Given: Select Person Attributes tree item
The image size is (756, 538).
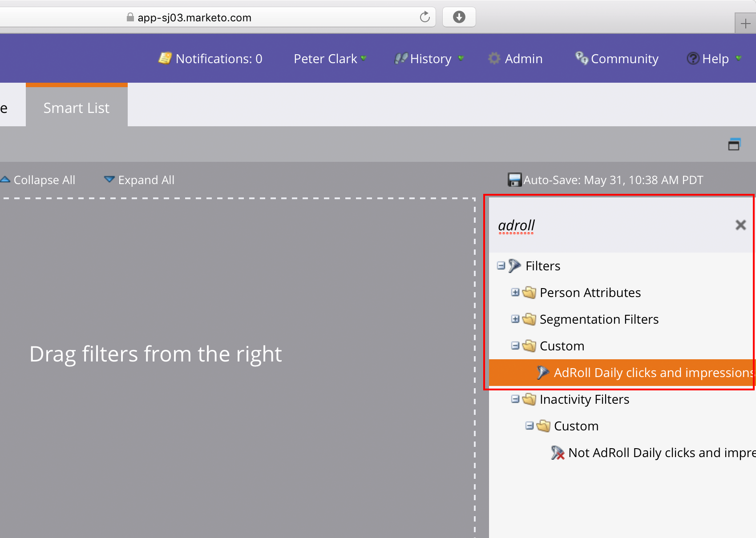Looking at the screenshot, I should [x=590, y=293].
